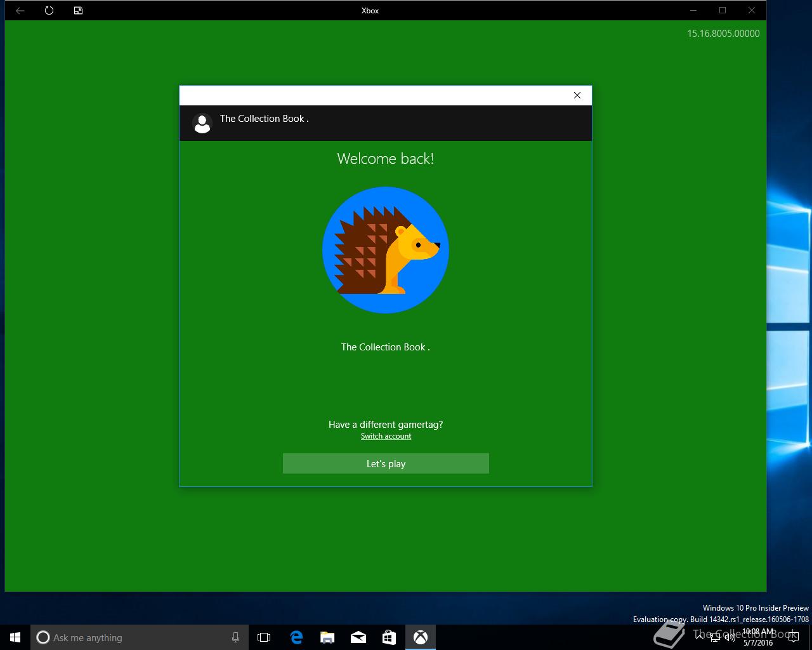The width and height of the screenshot is (812, 650).
Task: Click the version number 15.16.8005.00000
Action: click(x=723, y=34)
